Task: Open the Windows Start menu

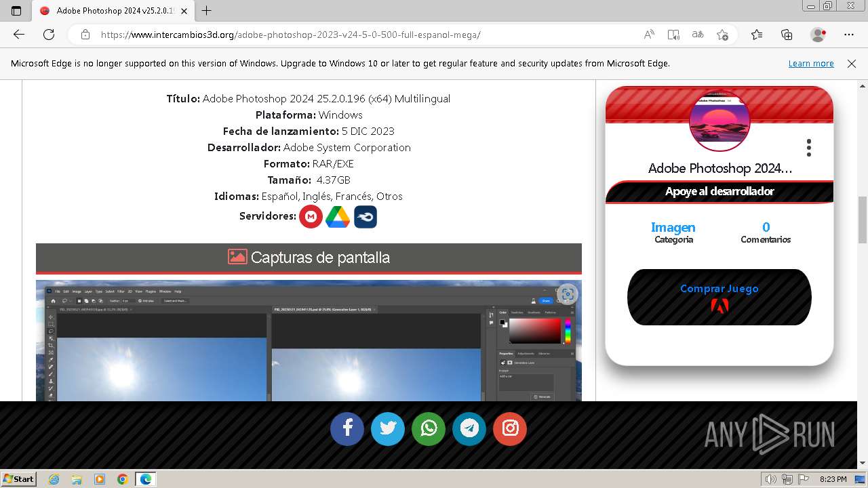Action: tap(18, 479)
